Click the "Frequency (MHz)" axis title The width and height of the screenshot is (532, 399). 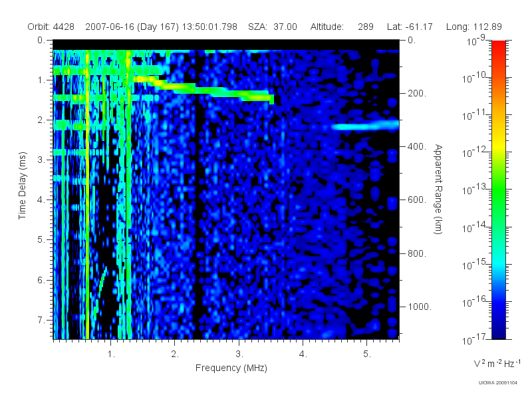tap(231, 368)
